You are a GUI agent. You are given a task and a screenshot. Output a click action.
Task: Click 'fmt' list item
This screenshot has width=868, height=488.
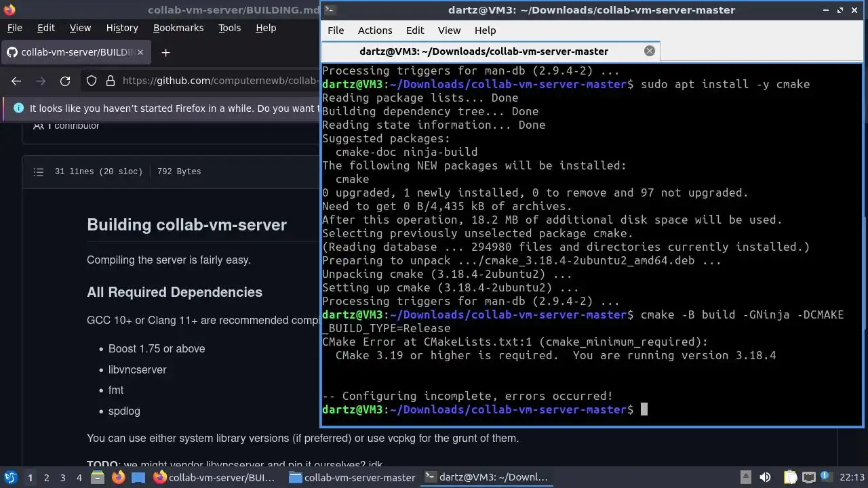coord(116,390)
